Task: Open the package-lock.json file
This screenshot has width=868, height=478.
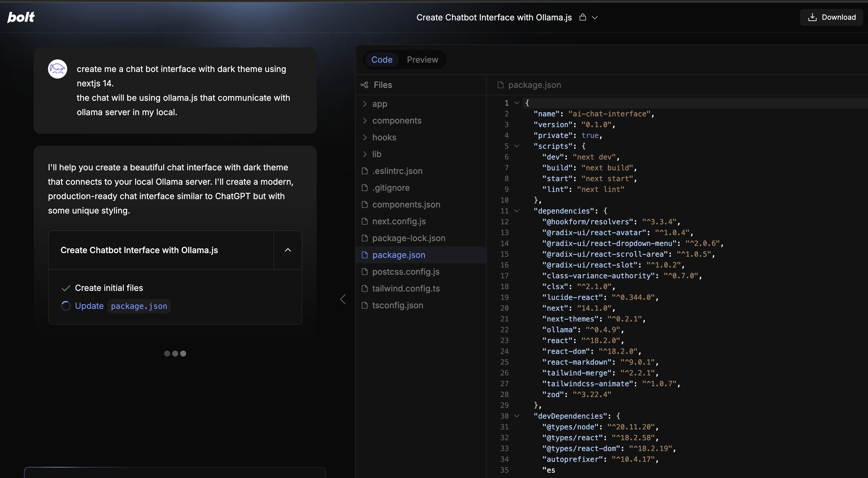Action: point(421,238)
